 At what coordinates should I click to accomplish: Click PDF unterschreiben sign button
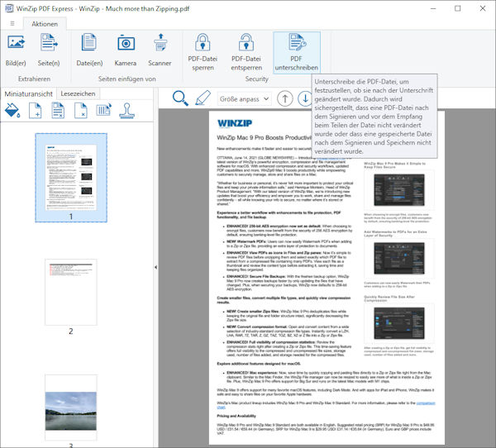click(x=297, y=53)
